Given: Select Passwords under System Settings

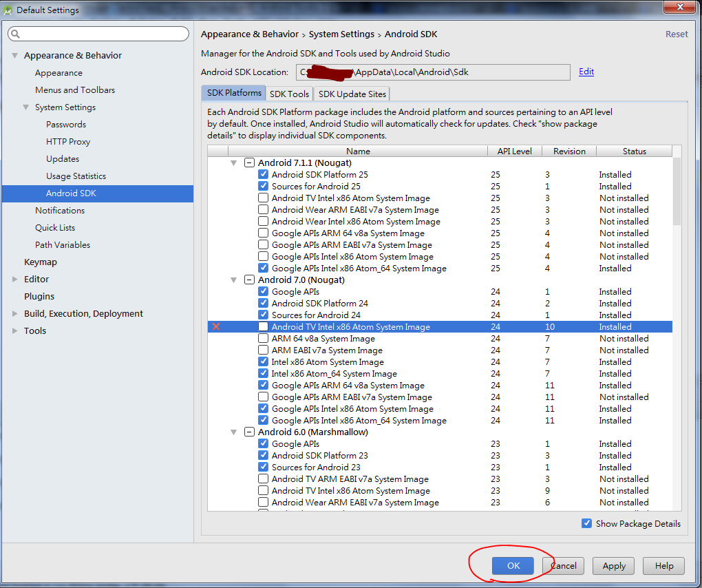Looking at the screenshot, I should pos(66,125).
